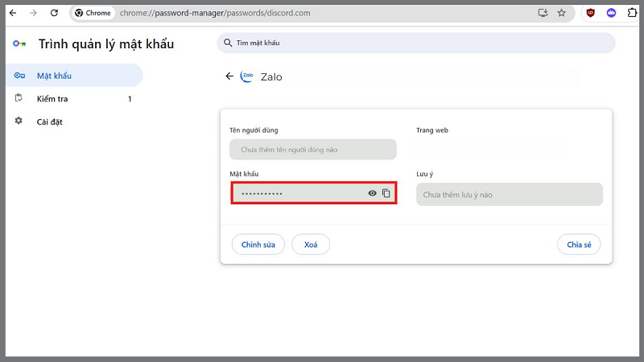644x362 pixels.
Task: Copy the password with copy icon
Action: (x=386, y=193)
